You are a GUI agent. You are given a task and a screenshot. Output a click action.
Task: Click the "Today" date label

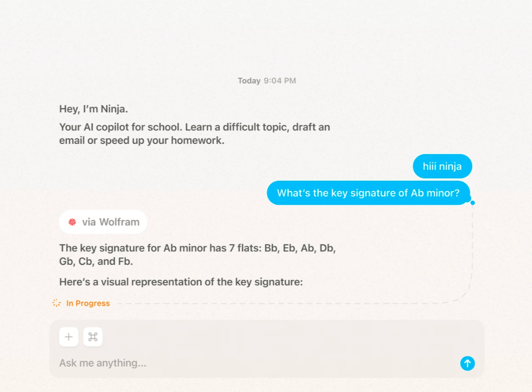point(249,81)
